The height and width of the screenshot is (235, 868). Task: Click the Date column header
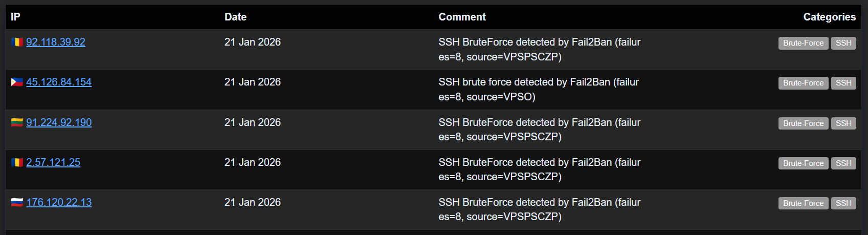click(235, 17)
